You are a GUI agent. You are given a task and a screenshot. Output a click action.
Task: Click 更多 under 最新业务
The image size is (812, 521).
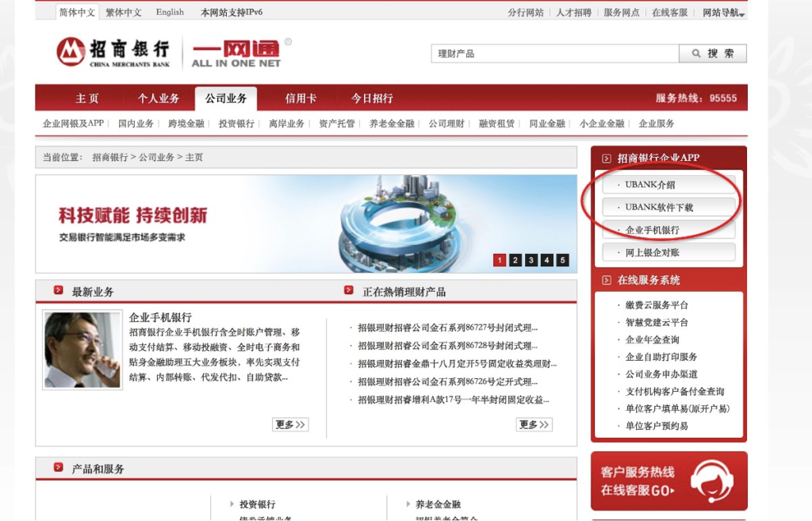point(290,425)
